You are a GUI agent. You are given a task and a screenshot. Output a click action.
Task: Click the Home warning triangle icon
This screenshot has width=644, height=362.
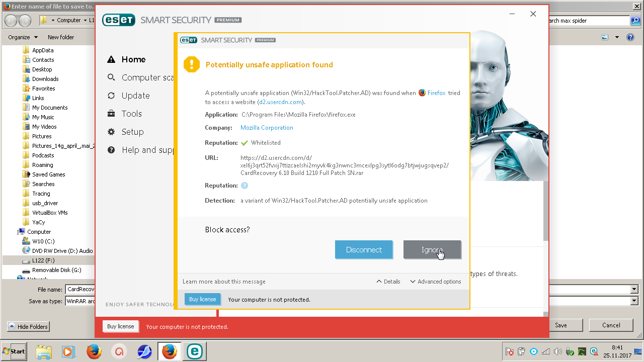pos(111,59)
